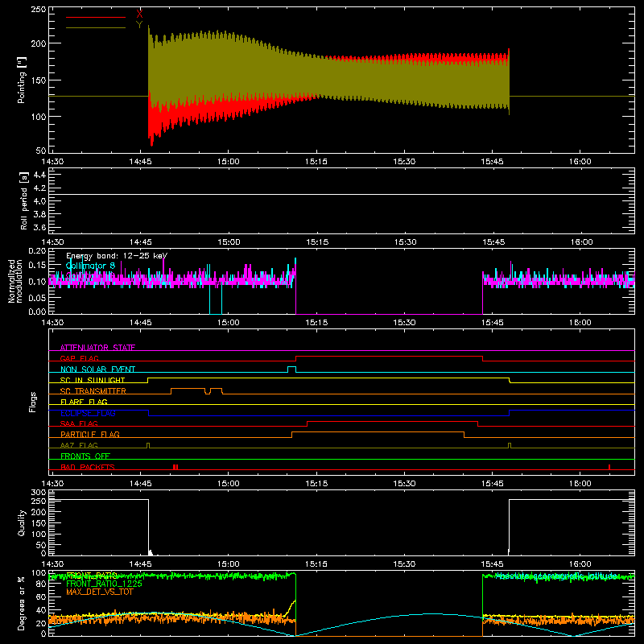
Task: Click the olive Y legend line sample
Action: coord(96,28)
